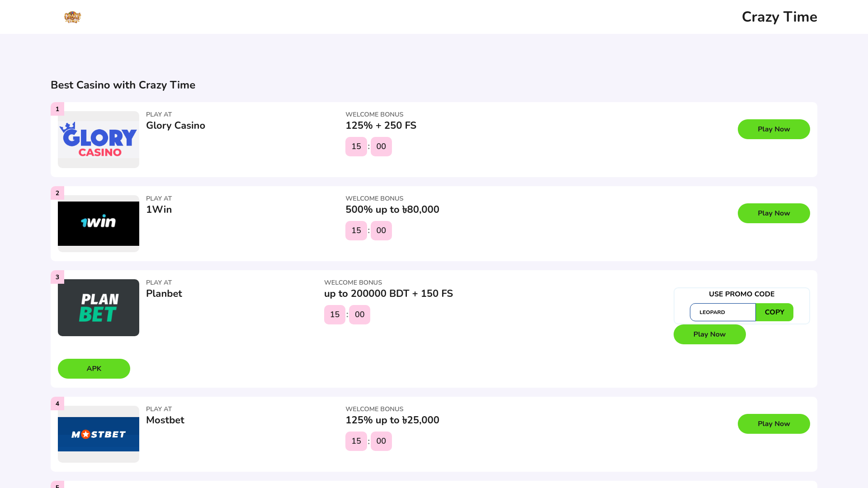Open the Glory Casino logo thumbnail

tap(99, 140)
